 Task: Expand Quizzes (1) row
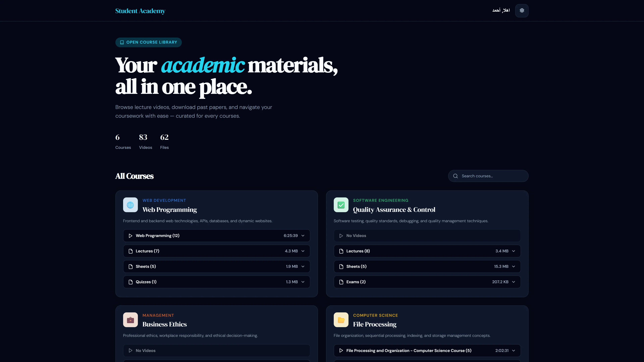(x=217, y=282)
